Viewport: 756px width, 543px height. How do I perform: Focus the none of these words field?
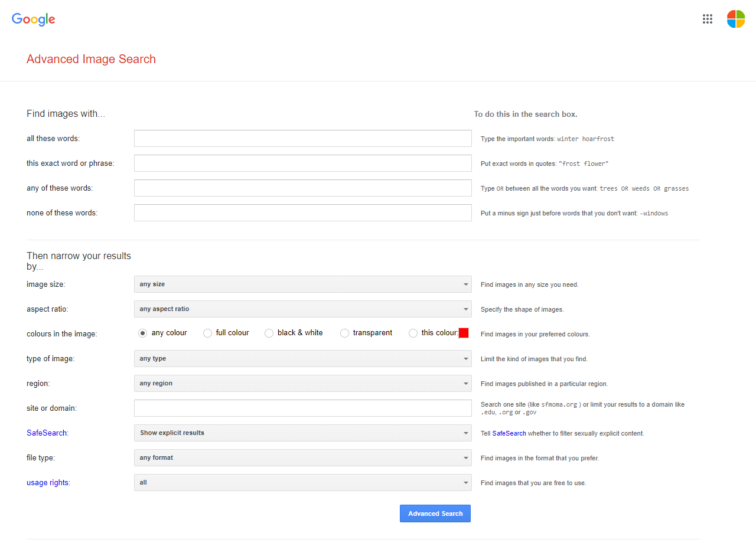coord(303,213)
